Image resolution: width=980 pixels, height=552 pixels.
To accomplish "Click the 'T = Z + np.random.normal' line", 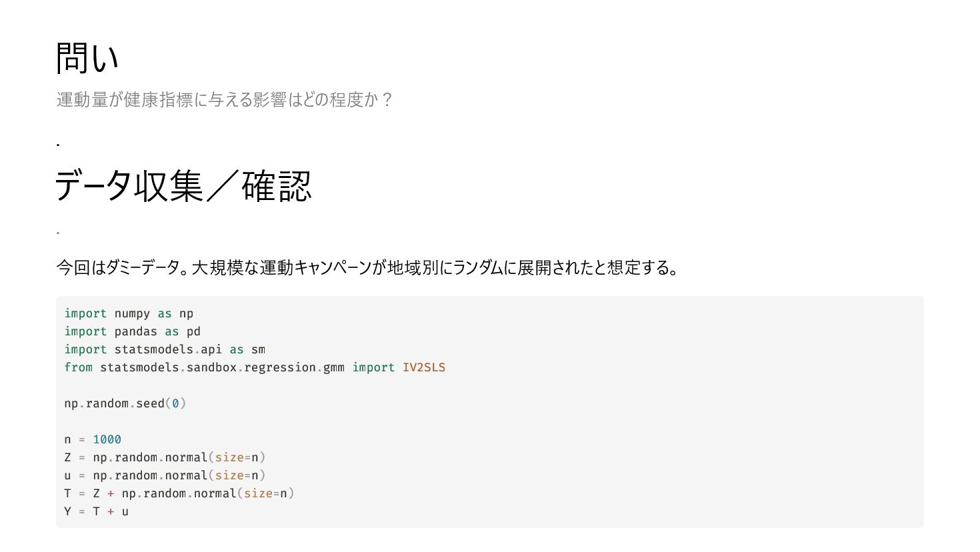I will 179,493.
